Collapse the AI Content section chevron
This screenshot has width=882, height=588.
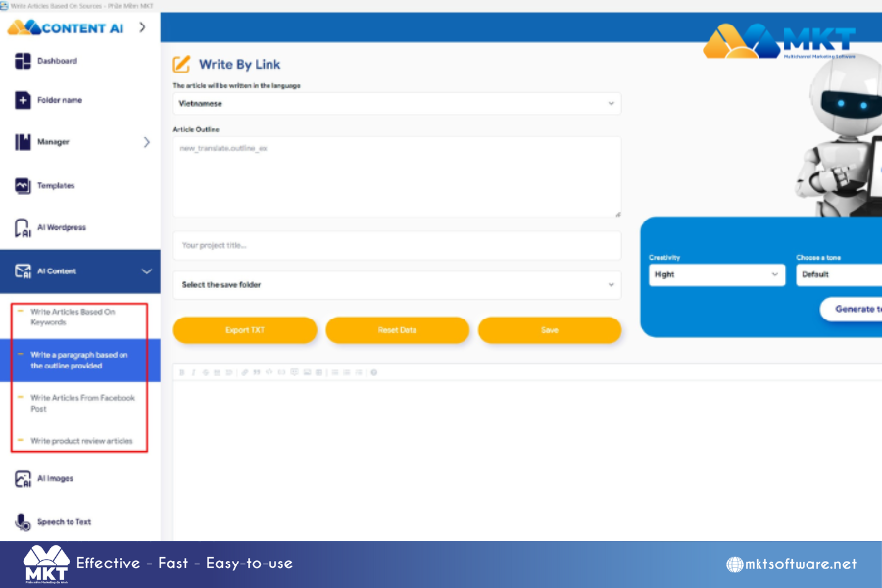point(147,271)
